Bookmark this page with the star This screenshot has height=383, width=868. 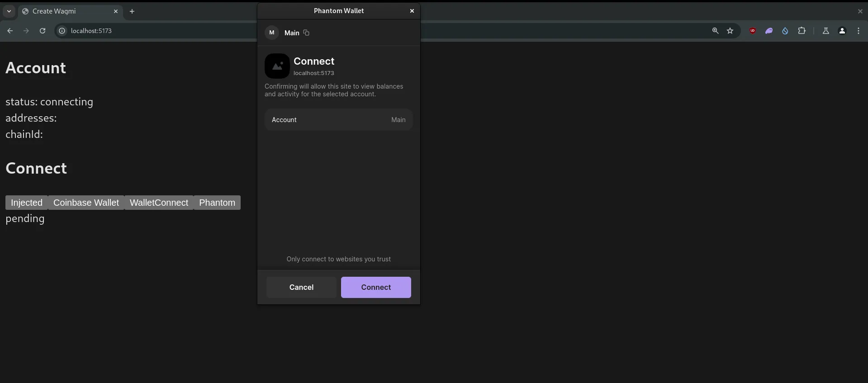pyautogui.click(x=730, y=31)
